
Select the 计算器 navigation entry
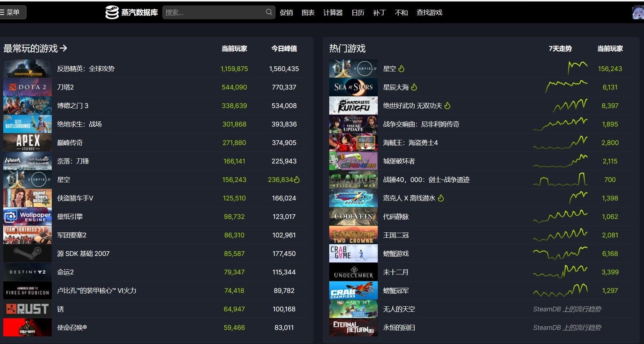(333, 12)
